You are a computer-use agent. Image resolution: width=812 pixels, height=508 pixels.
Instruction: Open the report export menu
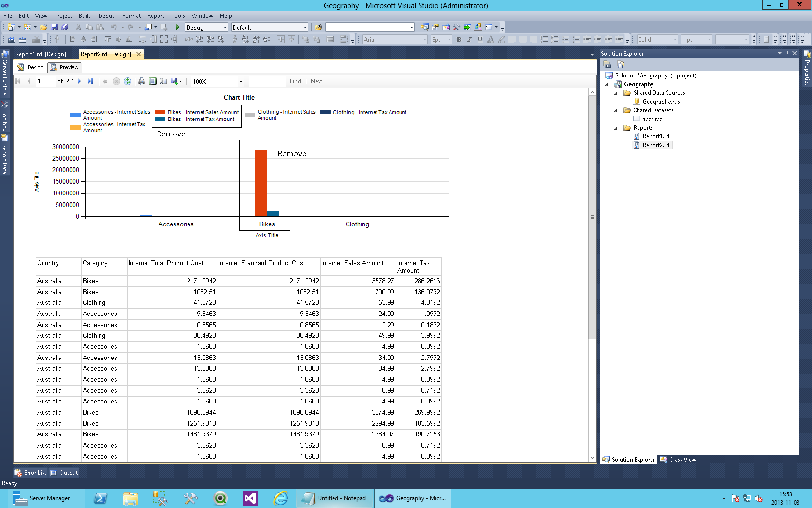tap(176, 81)
